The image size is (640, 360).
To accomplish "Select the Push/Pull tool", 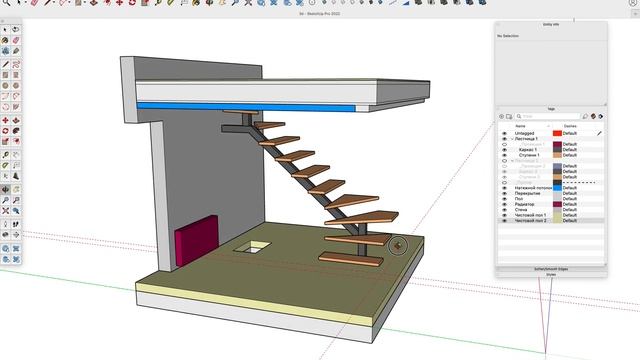I will click(x=16, y=120).
